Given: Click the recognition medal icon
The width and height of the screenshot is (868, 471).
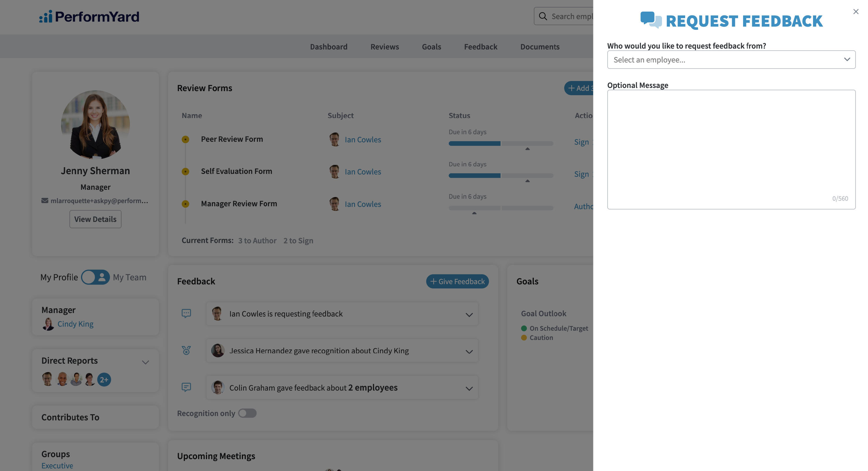Looking at the screenshot, I should coord(186,350).
